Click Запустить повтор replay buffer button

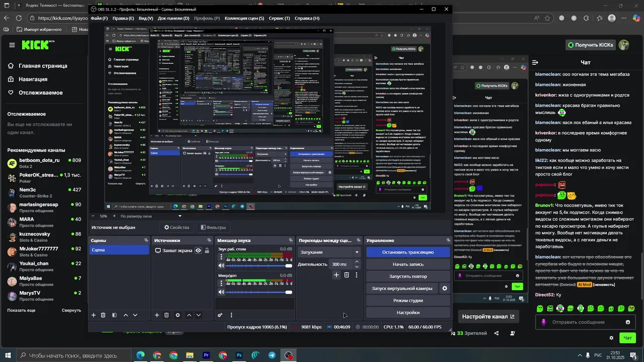point(408,277)
